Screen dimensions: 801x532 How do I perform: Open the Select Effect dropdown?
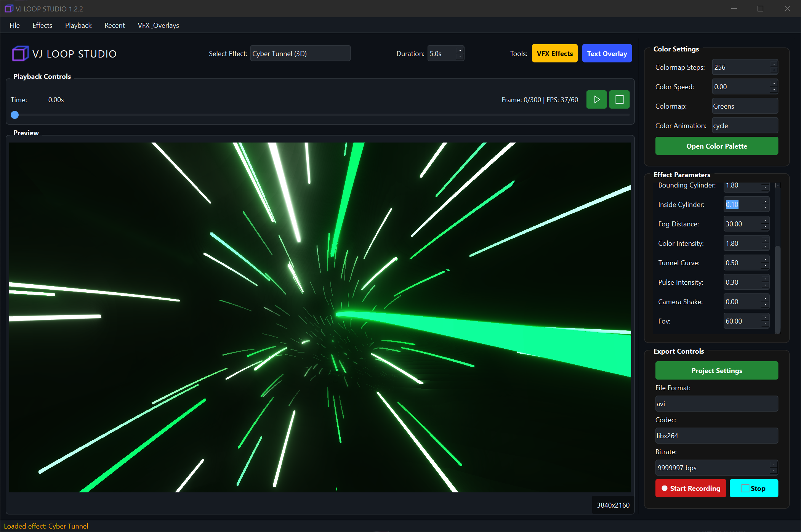coord(300,53)
